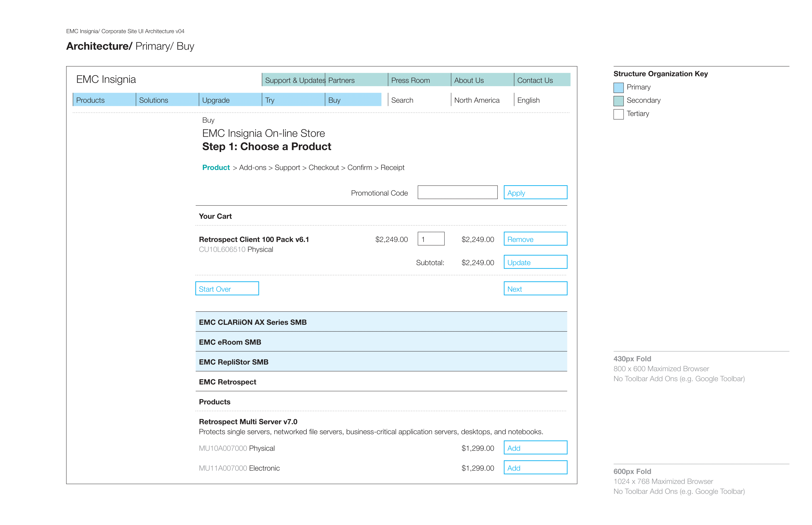Edit the cart quantity field showing 1

431,239
